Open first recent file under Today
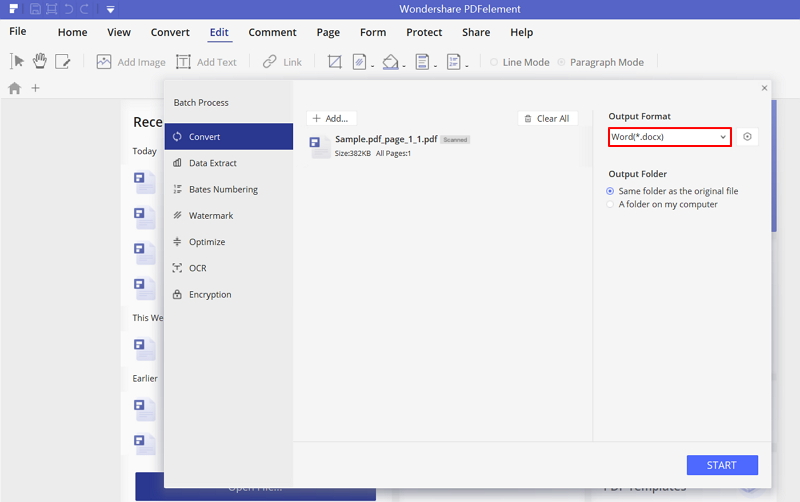This screenshot has width=800, height=502. 144,182
